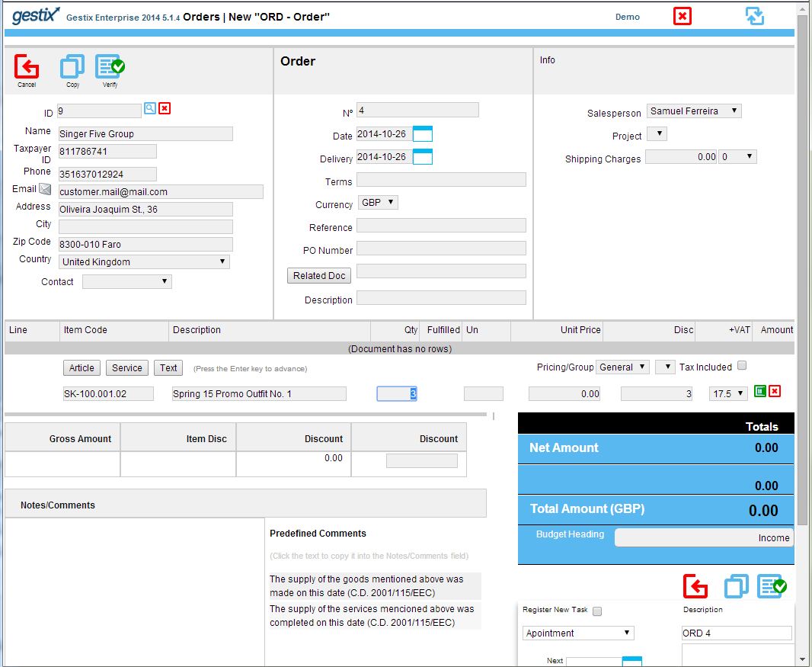Screen dimensions: 812x667
Task: Click the Text button
Action: (x=168, y=367)
